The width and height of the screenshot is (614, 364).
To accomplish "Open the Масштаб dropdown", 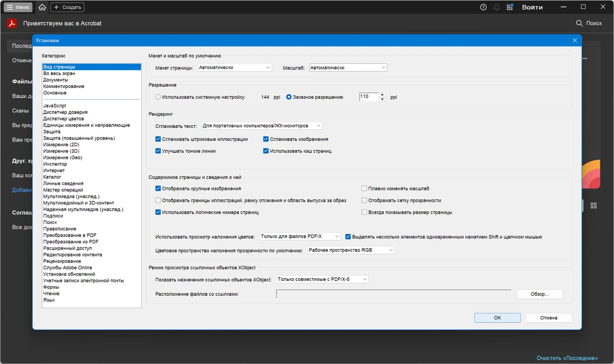I will pos(348,67).
